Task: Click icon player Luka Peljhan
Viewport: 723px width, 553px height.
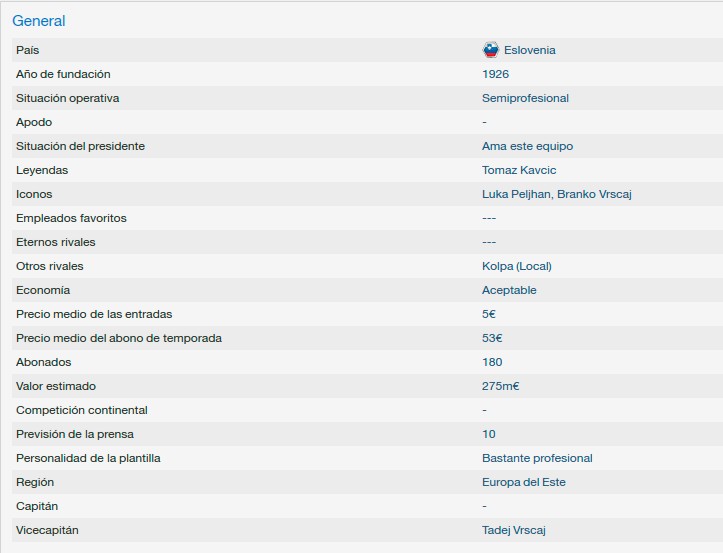Action: coord(516,194)
